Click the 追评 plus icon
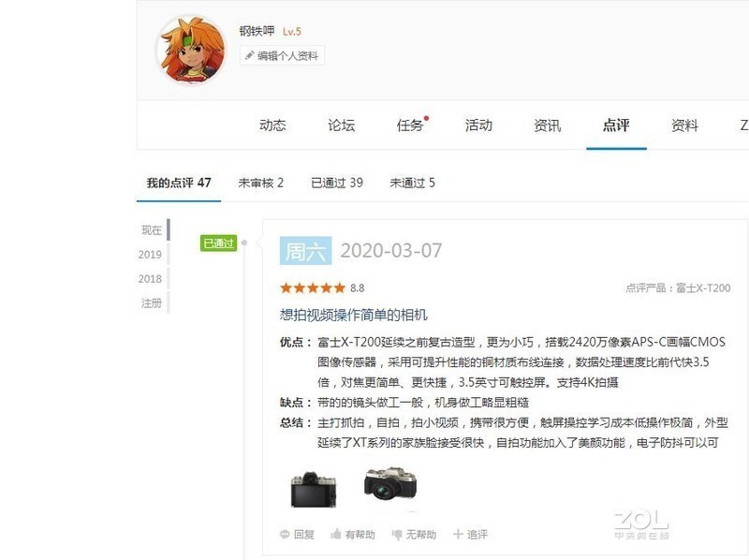The image size is (749, 560). [x=458, y=534]
